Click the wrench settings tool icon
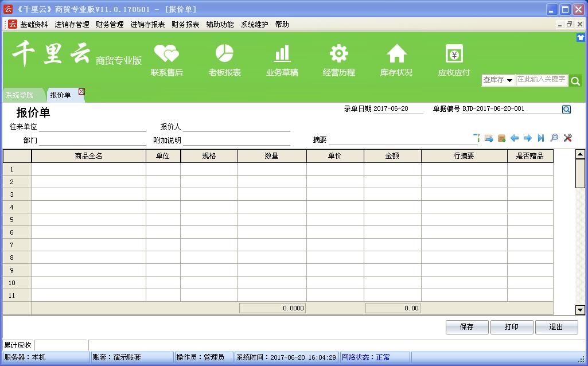This screenshot has width=588, height=366. pyautogui.click(x=568, y=138)
